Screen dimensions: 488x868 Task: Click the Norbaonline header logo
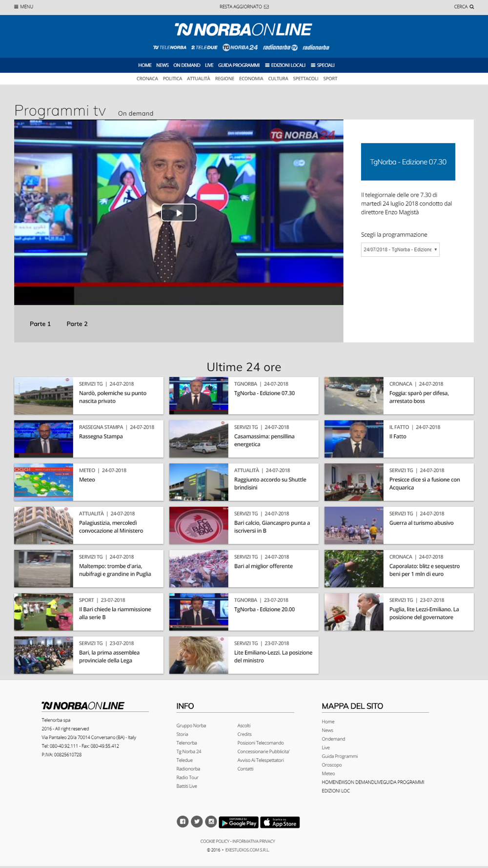coord(244,30)
